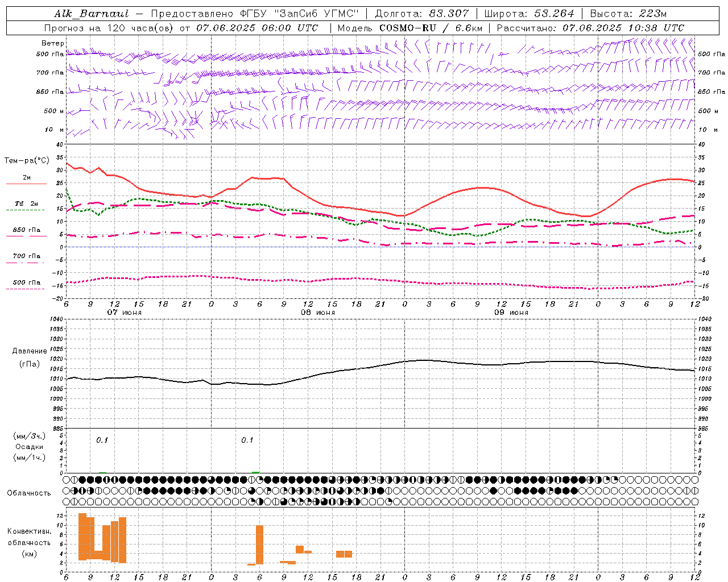Click the pink dotted 500 гПа line sample in temperature legend
Viewport: 728px width, 582px height.
(x=25, y=289)
